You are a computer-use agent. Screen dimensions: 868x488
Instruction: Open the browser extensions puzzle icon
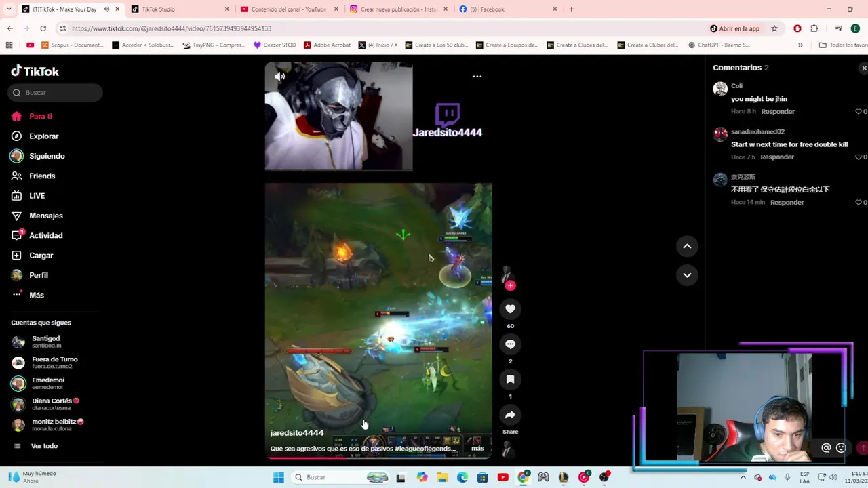point(814,28)
